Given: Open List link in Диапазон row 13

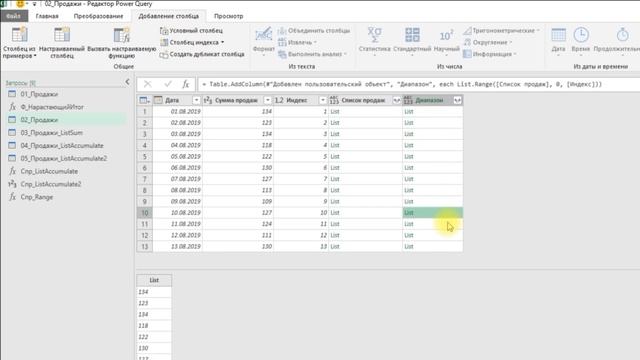Looking at the screenshot, I should pyautogui.click(x=409, y=247).
